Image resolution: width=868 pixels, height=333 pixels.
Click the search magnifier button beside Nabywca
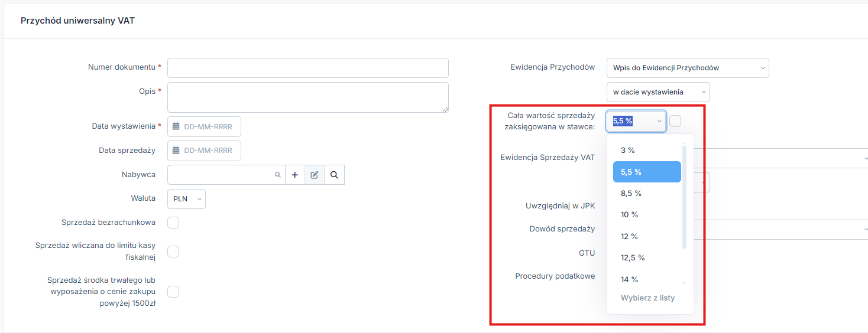point(334,175)
